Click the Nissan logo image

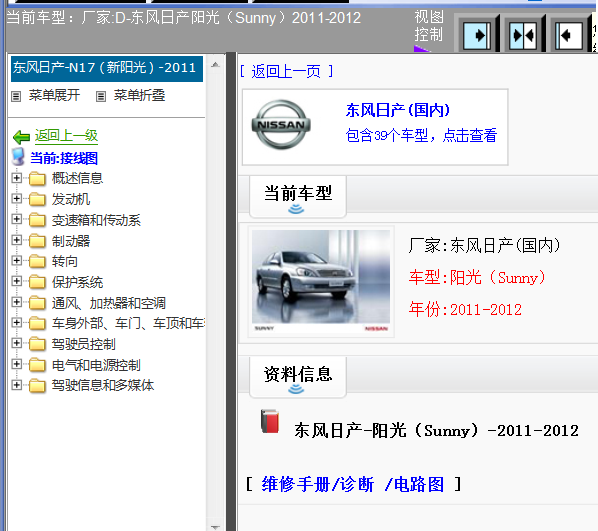click(x=281, y=124)
